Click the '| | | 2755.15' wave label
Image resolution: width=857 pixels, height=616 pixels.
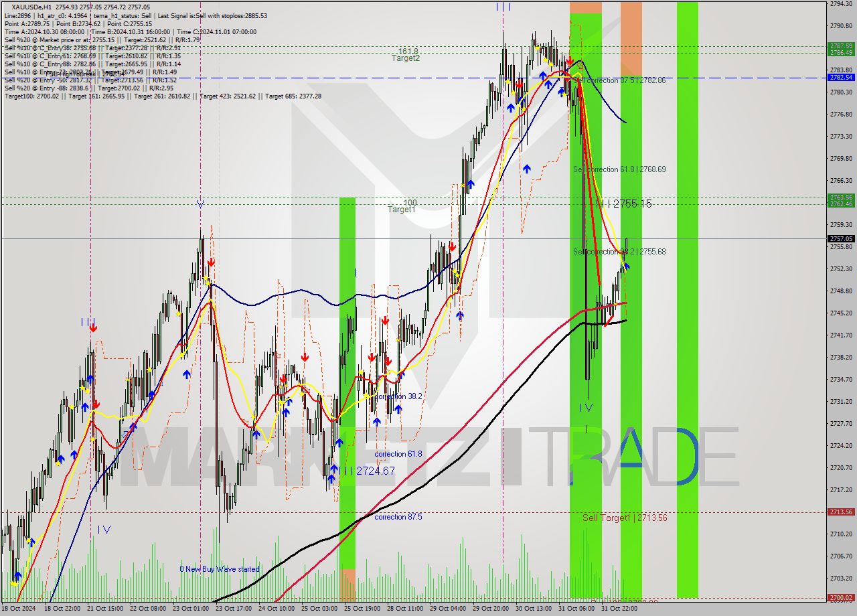pyautogui.click(x=623, y=204)
